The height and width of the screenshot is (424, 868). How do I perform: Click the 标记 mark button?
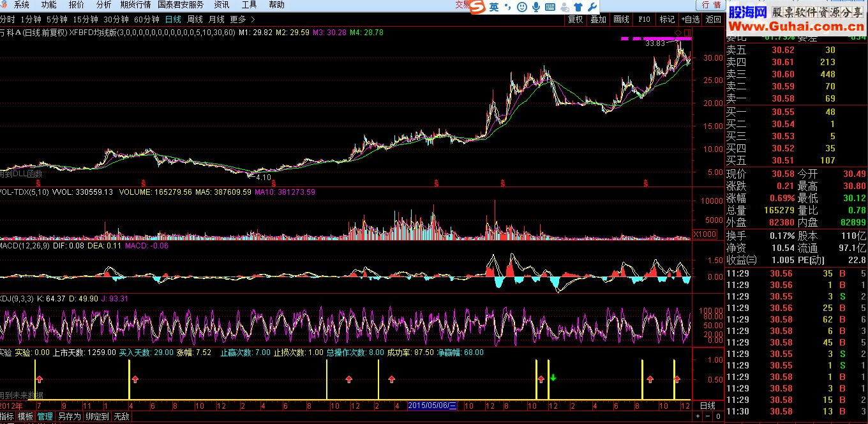coord(667,20)
